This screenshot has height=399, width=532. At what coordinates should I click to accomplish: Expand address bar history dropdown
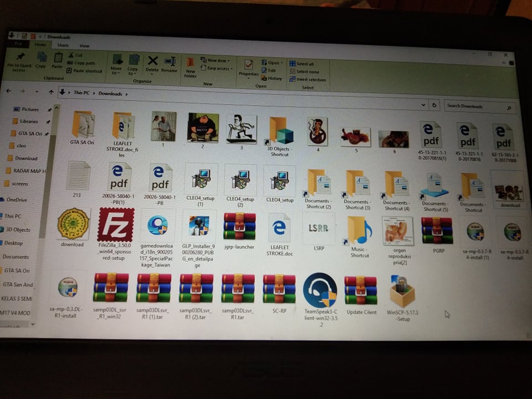423,105
